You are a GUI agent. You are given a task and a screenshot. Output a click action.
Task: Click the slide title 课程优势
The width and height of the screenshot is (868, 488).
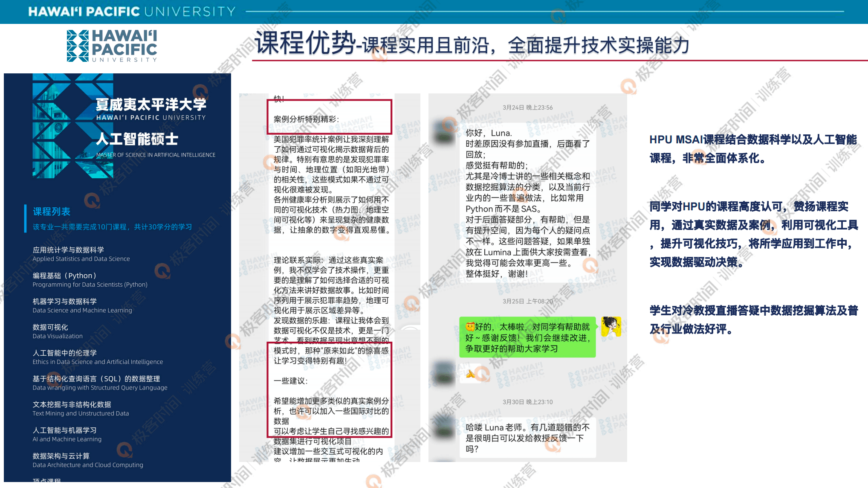pos(305,44)
